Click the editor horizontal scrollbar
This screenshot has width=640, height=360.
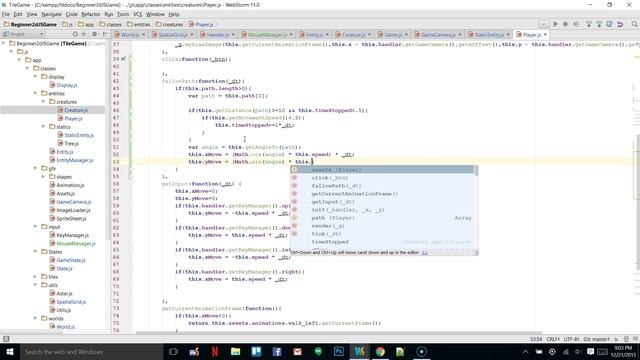coord(339,333)
